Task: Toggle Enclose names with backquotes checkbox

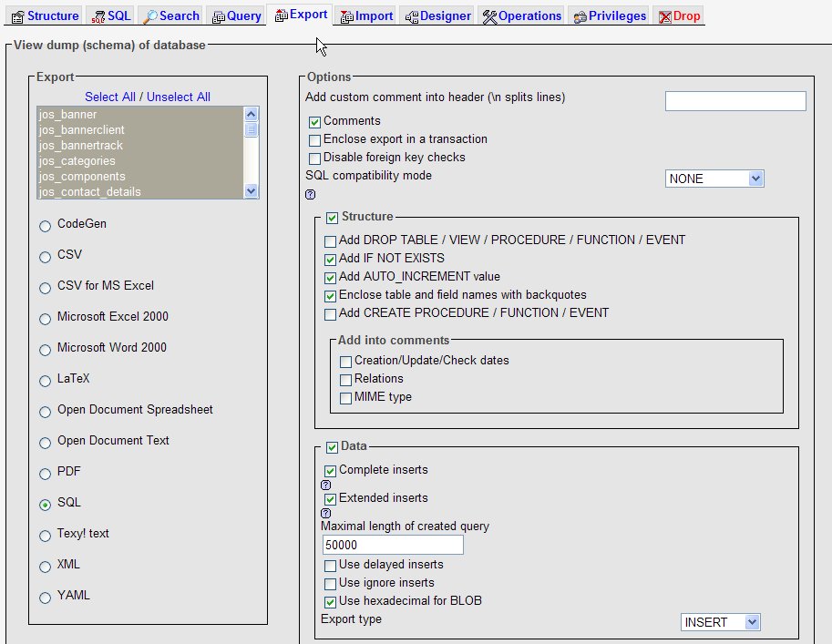Action: [x=330, y=297]
